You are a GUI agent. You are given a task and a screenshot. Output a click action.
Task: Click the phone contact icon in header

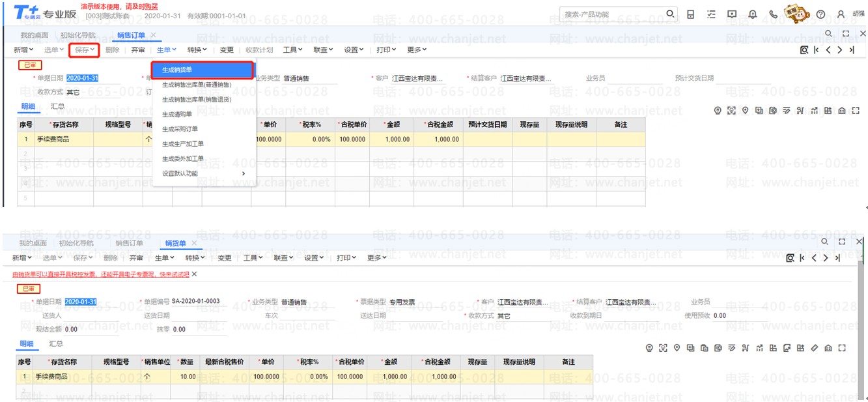[x=774, y=14]
